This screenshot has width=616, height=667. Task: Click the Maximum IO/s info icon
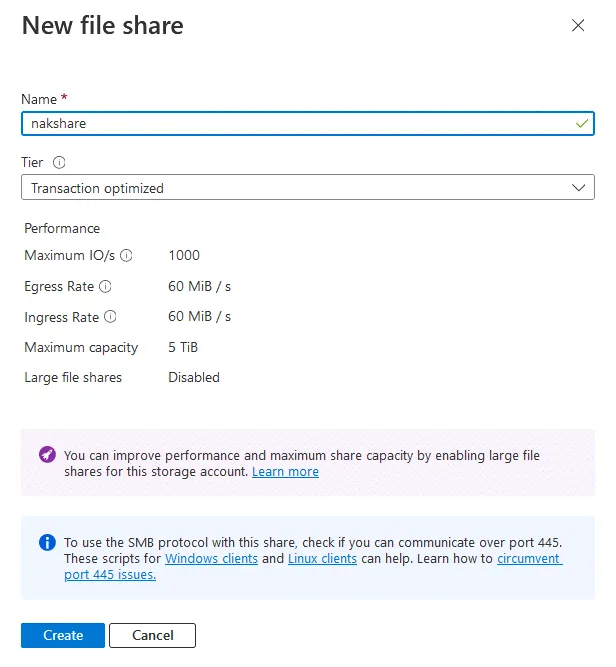(x=126, y=256)
